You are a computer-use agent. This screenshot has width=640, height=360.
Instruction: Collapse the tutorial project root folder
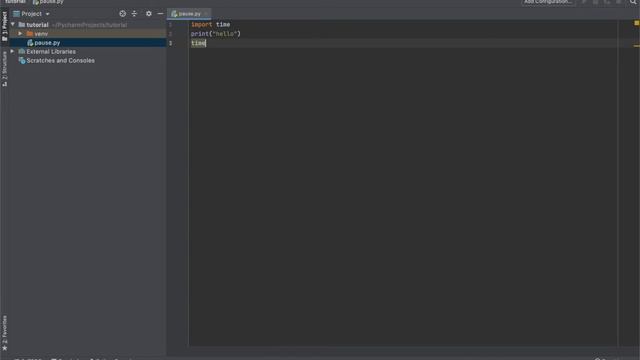coord(13,24)
